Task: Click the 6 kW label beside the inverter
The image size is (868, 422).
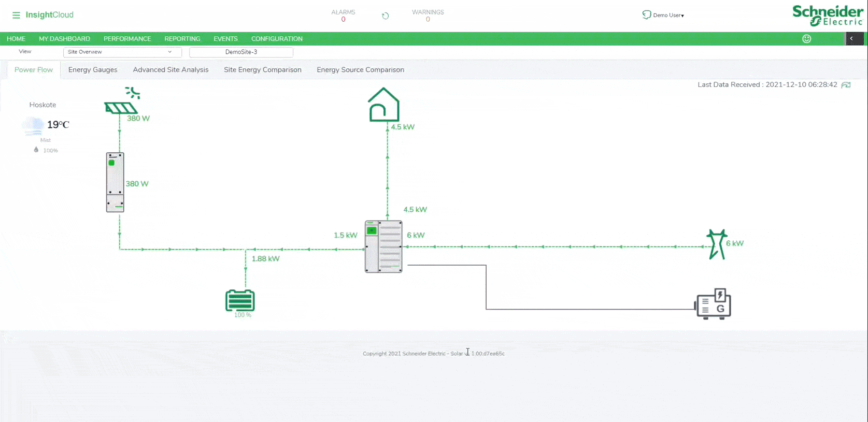Action: [x=416, y=236]
